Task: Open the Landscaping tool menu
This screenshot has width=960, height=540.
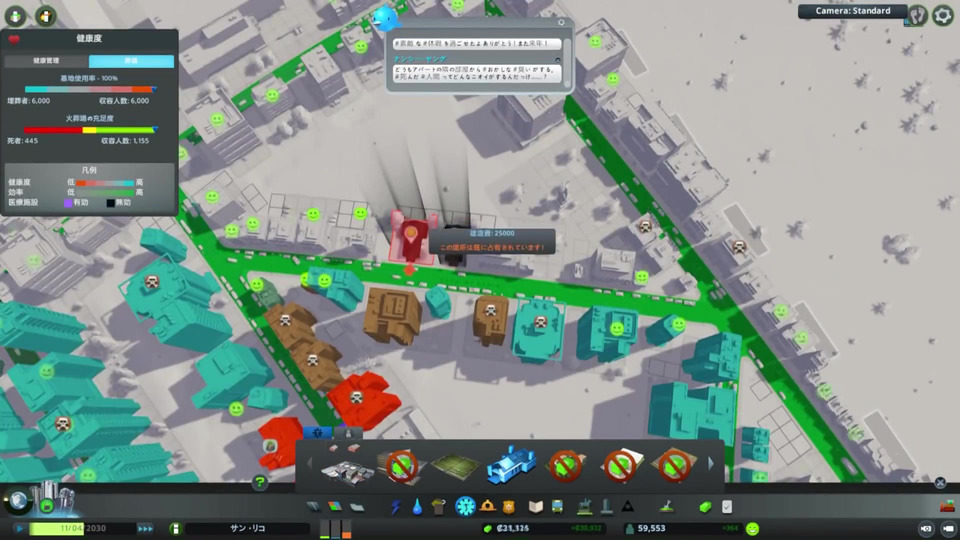Action: coord(667,506)
